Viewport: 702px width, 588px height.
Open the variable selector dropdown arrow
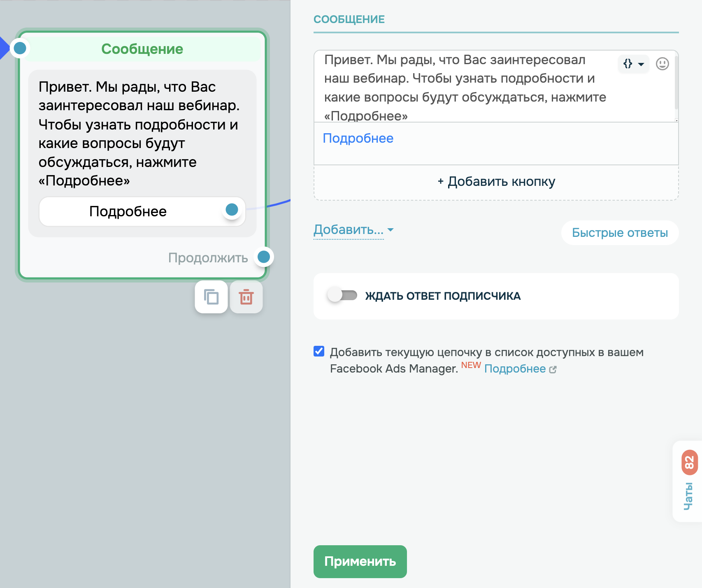(641, 64)
